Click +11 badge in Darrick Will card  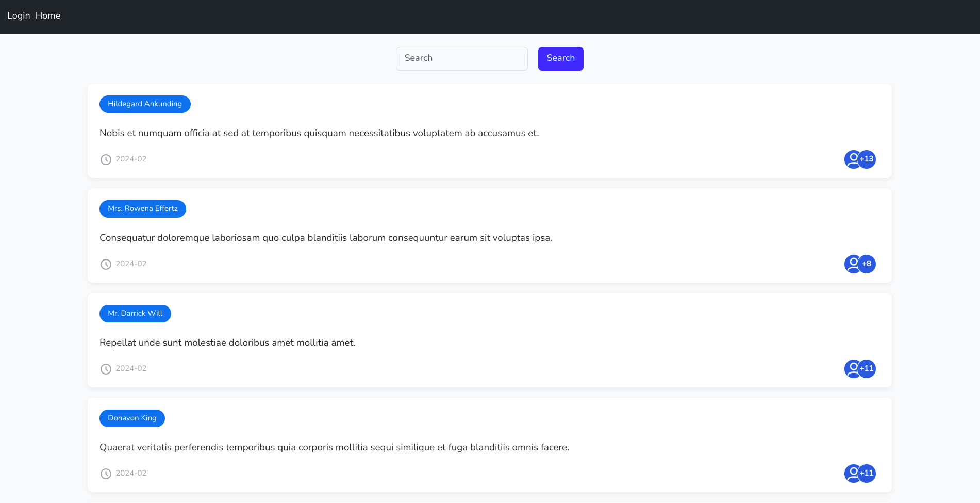tap(867, 368)
